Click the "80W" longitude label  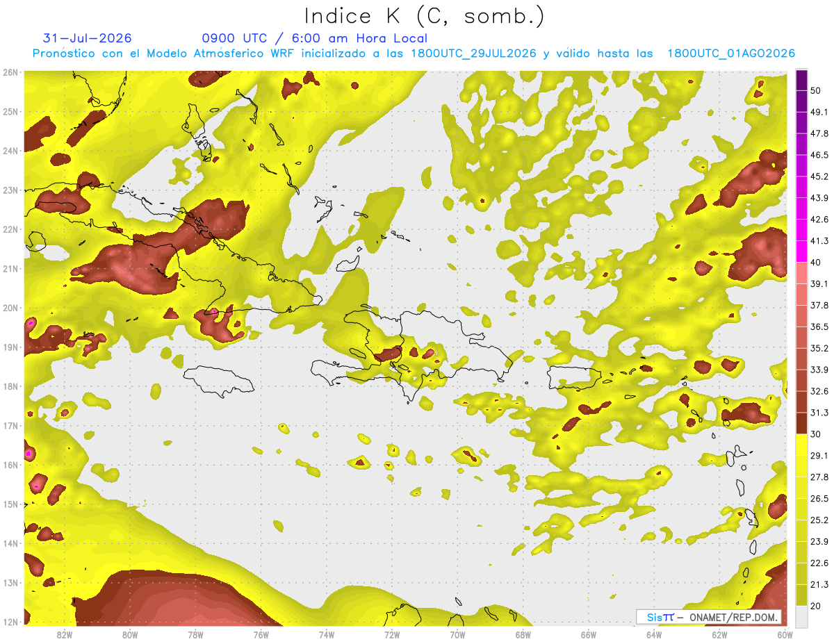130,634
